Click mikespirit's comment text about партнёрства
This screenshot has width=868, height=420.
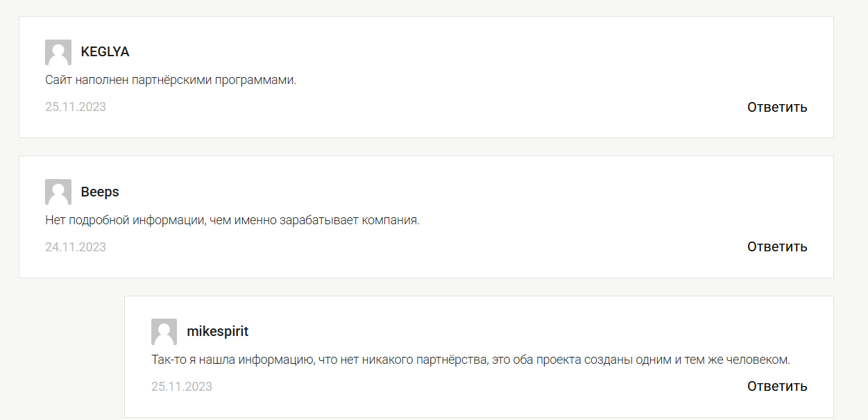(x=470, y=360)
